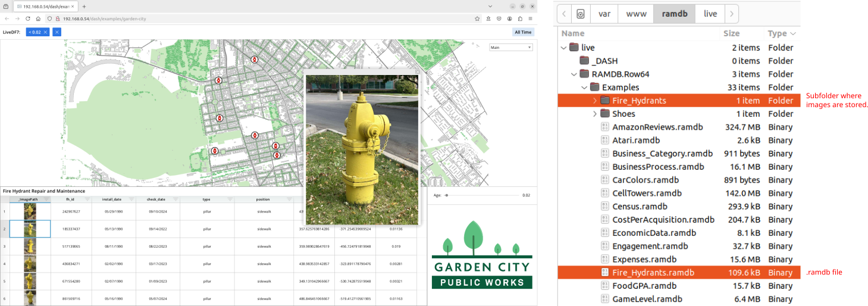Remove the '< 0.02' filter chip
The image size is (868, 306).
46,32
